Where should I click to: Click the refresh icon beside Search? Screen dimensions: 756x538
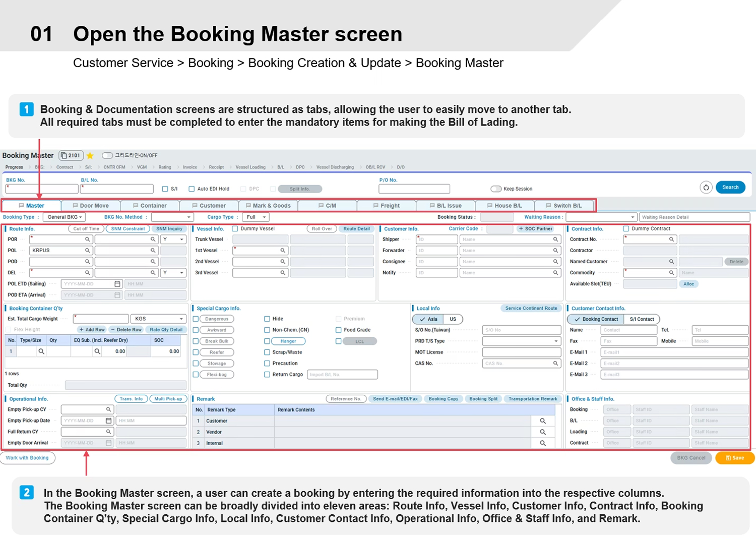pos(706,188)
